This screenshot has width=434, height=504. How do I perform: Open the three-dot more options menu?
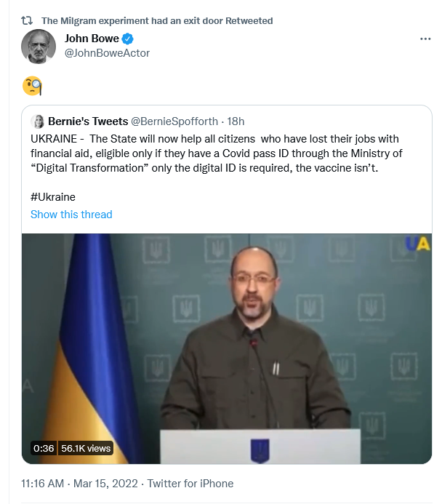425,39
